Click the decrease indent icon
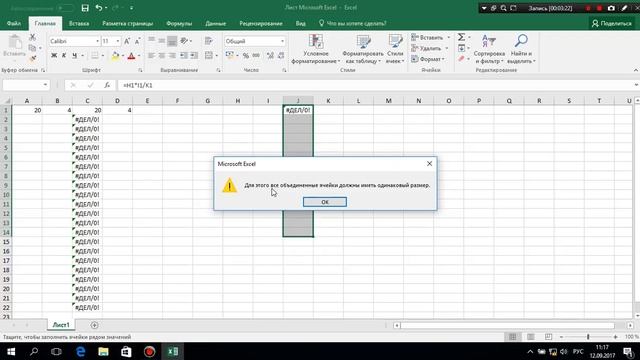 pyautogui.click(x=184, y=56)
